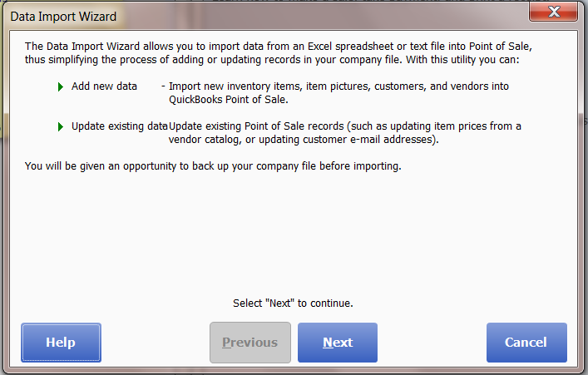Close the wizard with the red X
Screen dimensions: 588x375
pyautogui.click(x=554, y=12)
